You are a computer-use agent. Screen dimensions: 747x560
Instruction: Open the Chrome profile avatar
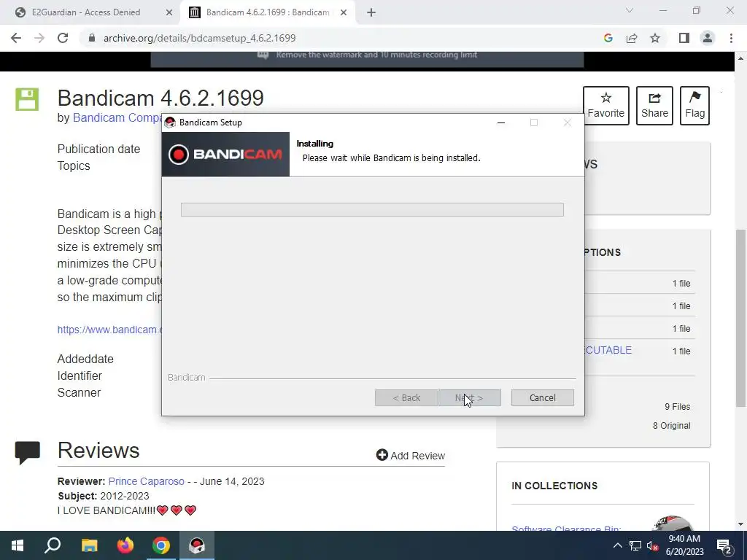coord(708,38)
